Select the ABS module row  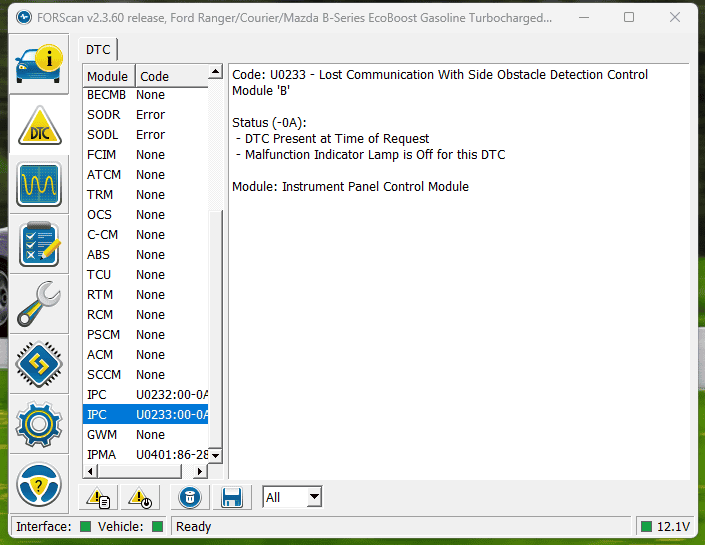point(145,255)
